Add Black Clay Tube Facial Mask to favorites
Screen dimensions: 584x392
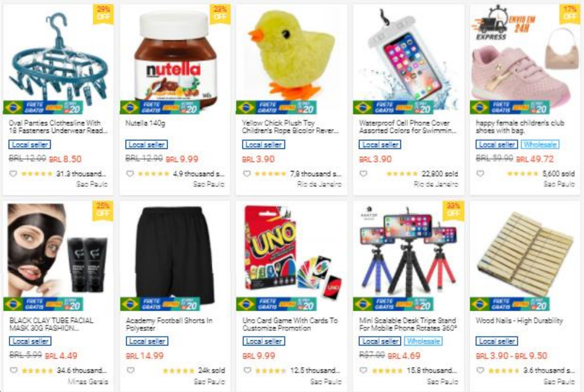click(x=14, y=370)
